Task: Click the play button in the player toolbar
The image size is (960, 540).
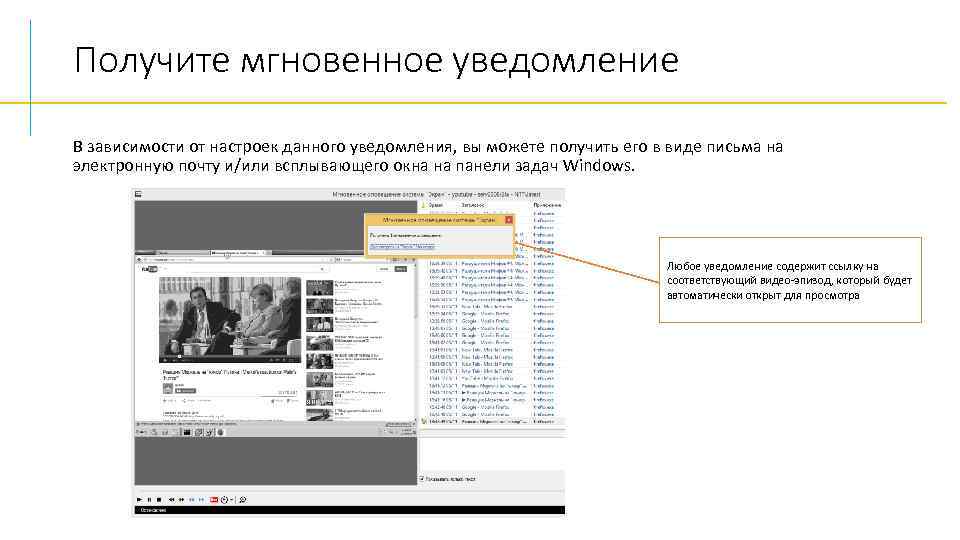Action: [x=139, y=500]
